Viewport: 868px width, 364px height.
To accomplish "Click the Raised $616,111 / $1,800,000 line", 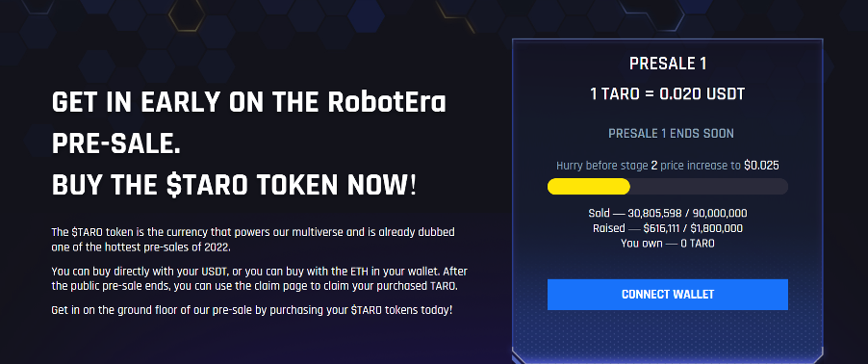I will click(x=668, y=228).
